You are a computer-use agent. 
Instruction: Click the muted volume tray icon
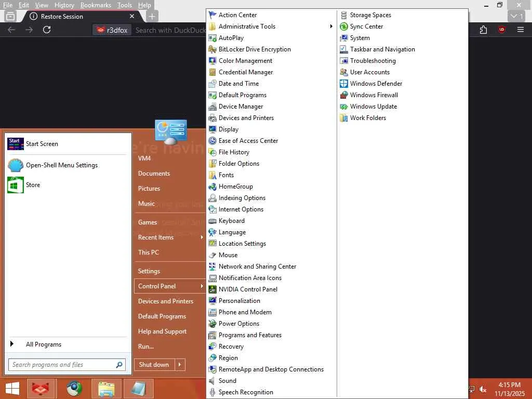tap(483, 389)
